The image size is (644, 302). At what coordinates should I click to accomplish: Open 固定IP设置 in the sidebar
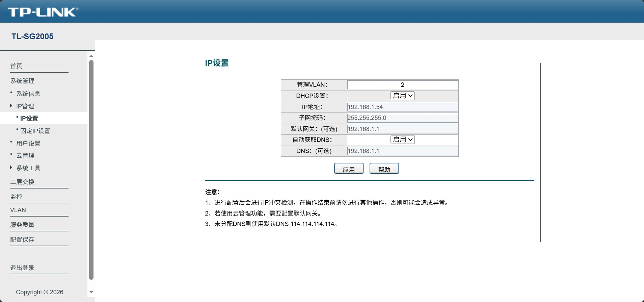coord(35,131)
